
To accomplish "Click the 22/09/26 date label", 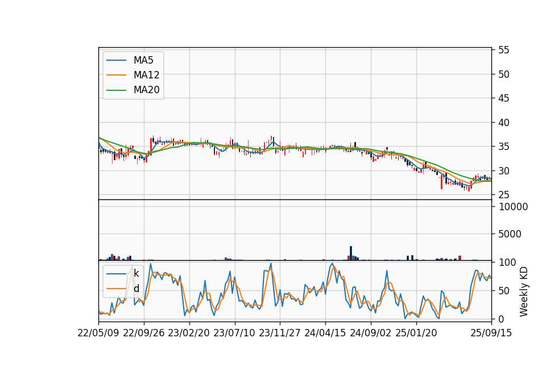I will [144, 333].
